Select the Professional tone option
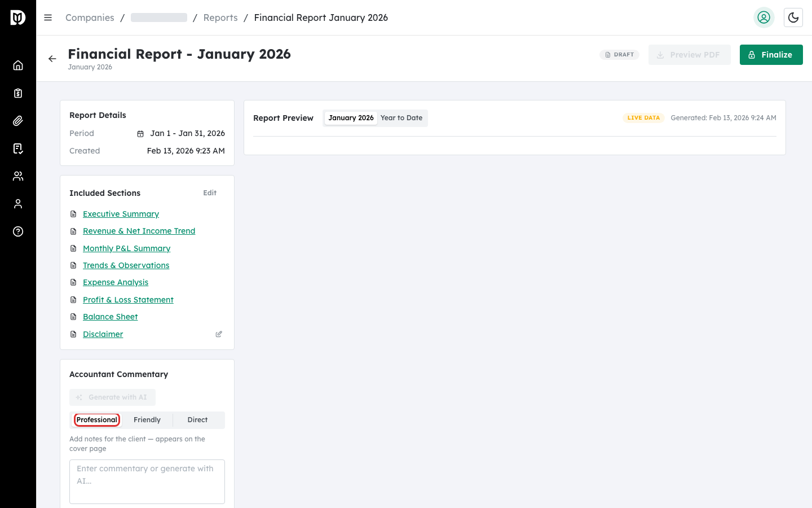The image size is (812, 508). click(97, 420)
